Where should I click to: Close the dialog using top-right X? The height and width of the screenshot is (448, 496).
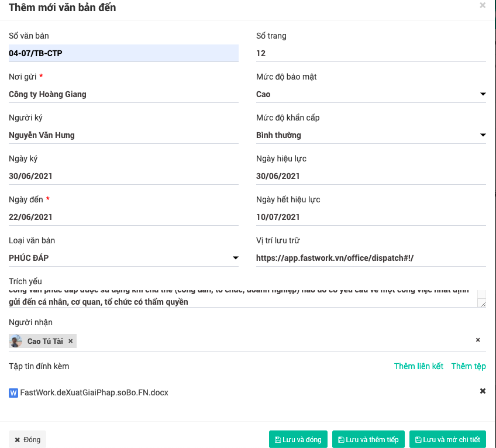tap(483, 6)
